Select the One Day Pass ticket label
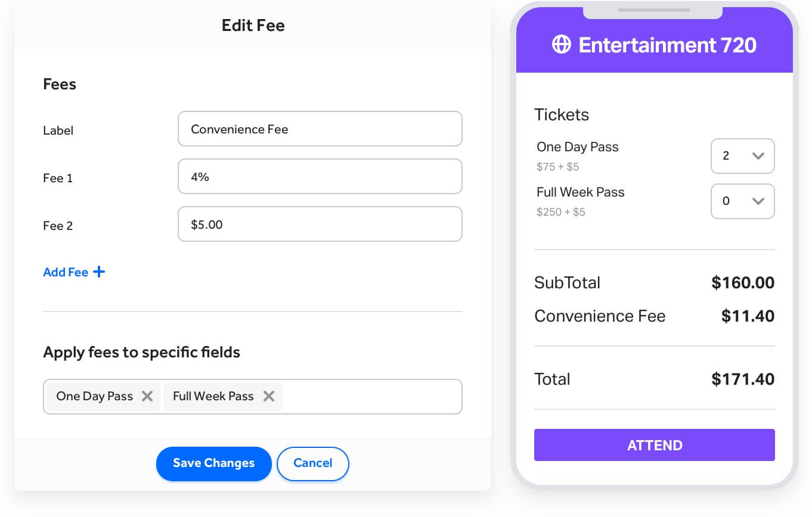 point(577,147)
